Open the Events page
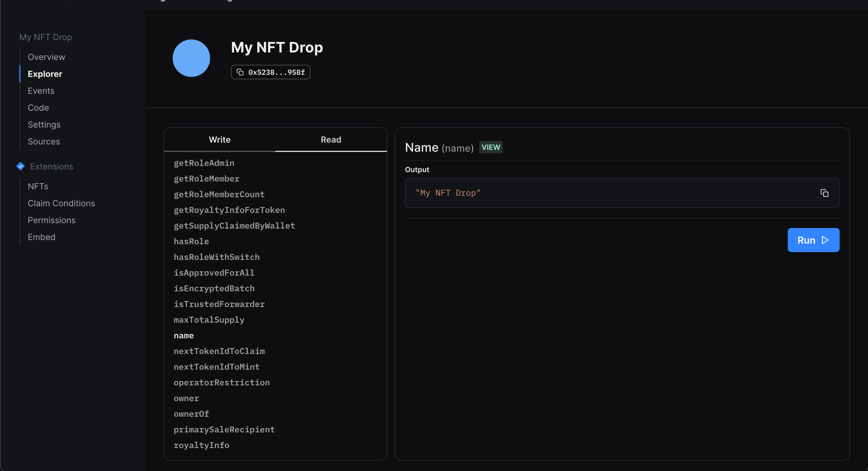This screenshot has width=868, height=471. 41,90
